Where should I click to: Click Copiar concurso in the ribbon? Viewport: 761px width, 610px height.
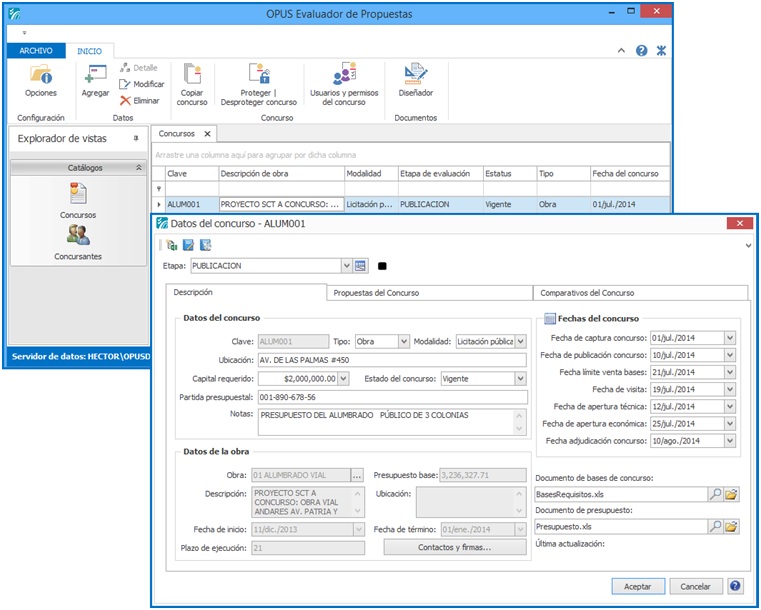[x=192, y=75]
